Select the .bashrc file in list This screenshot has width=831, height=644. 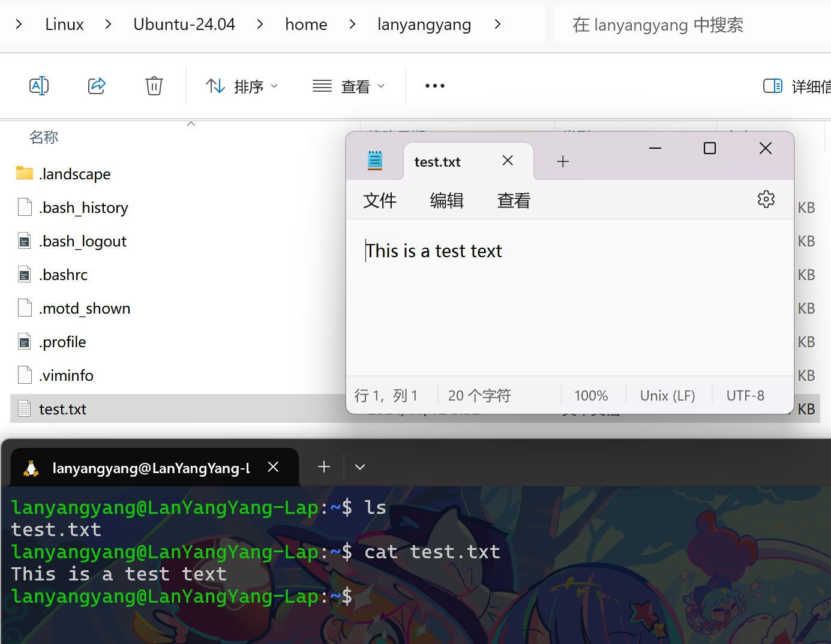pyautogui.click(x=64, y=275)
